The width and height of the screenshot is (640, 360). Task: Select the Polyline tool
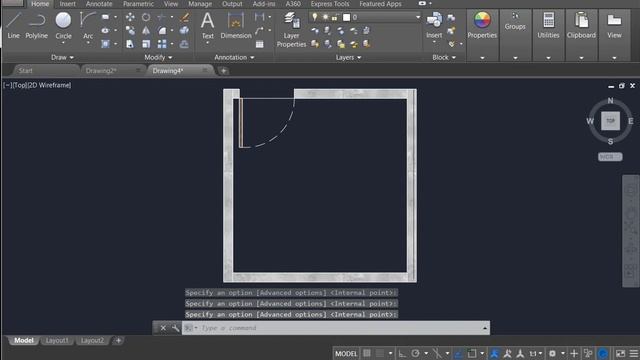click(36, 25)
